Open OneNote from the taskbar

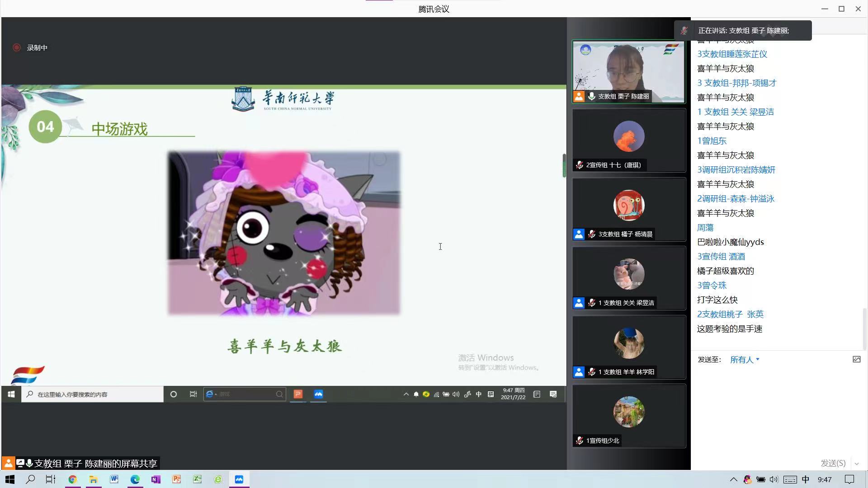pyautogui.click(x=156, y=479)
